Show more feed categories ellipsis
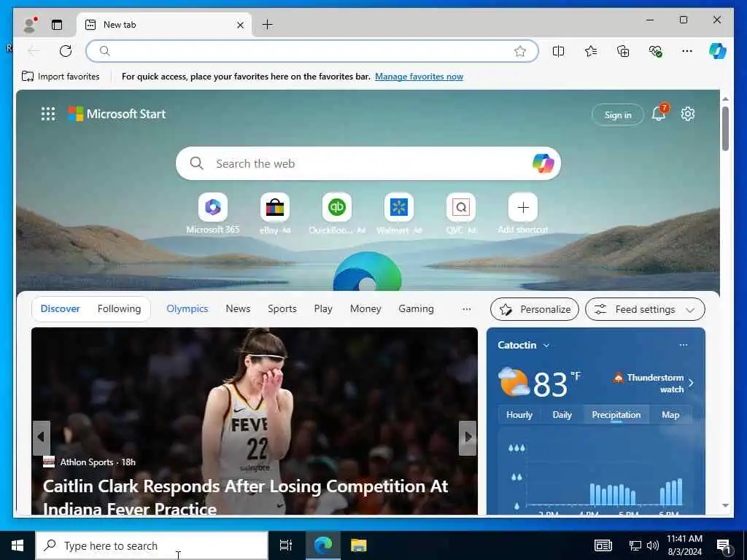 tap(466, 309)
